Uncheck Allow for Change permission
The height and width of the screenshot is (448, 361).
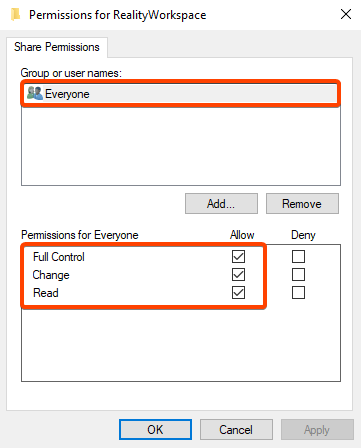[x=238, y=275]
